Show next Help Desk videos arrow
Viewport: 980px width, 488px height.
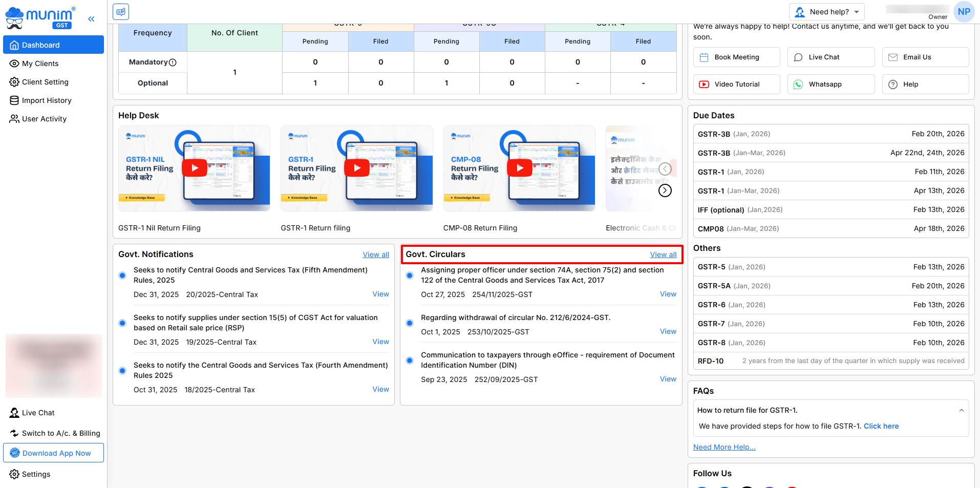click(x=665, y=190)
